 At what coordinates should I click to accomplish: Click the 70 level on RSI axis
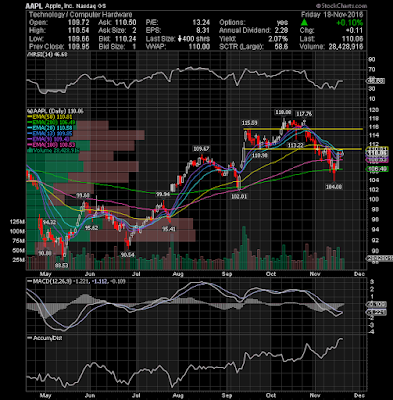371,70
